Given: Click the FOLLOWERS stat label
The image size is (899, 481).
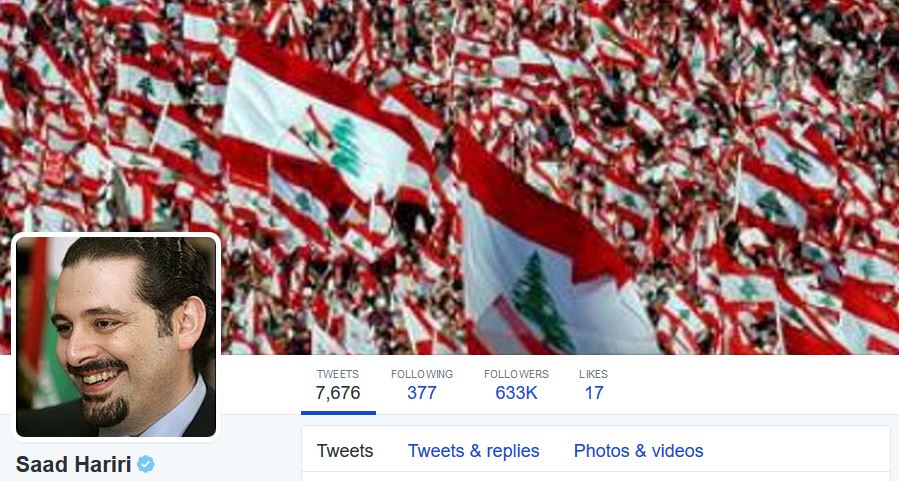Looking at the screenshot, I should [516, 374].
